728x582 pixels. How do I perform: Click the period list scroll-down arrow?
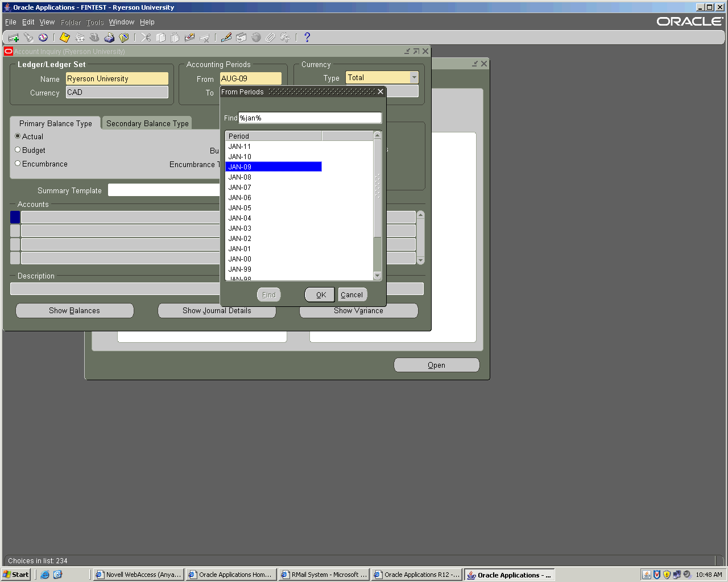point(377,276)
